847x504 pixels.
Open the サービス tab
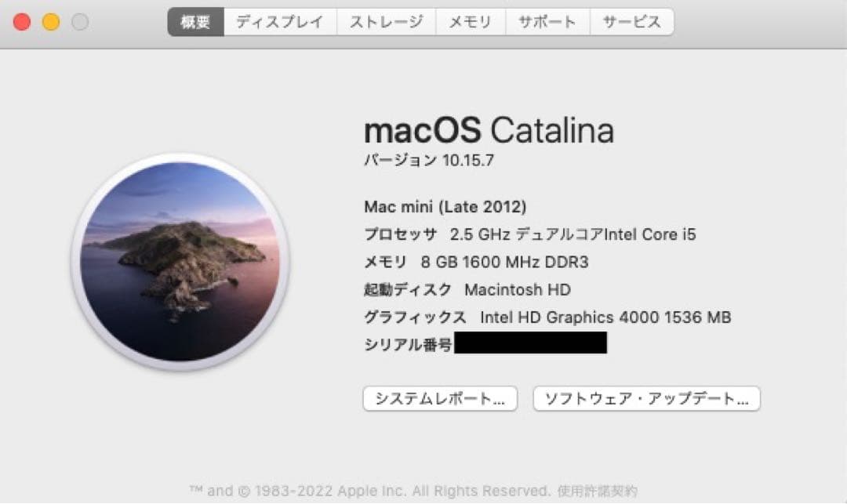pos(632,21)
